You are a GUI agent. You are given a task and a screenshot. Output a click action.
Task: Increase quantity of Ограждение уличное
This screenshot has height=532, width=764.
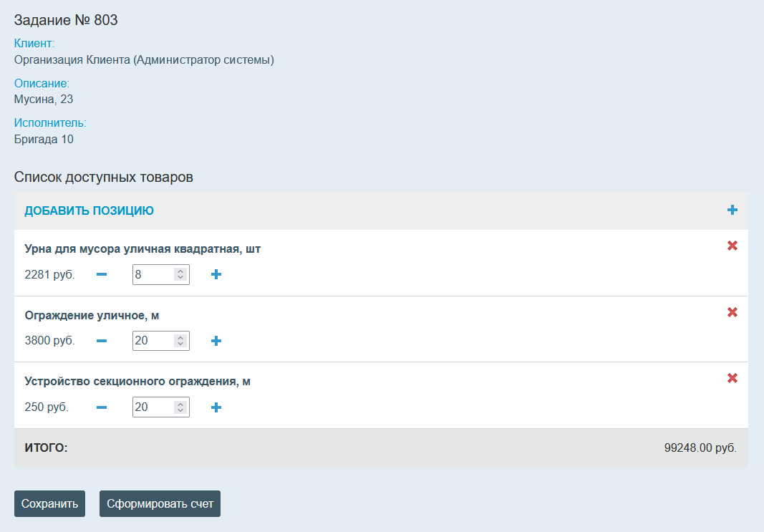(216, 342)
